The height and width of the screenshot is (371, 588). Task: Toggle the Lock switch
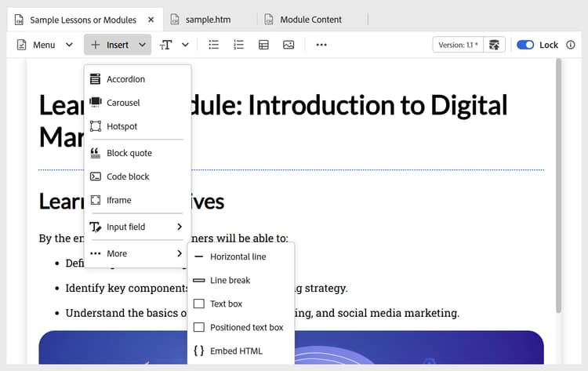pos(525,45)
